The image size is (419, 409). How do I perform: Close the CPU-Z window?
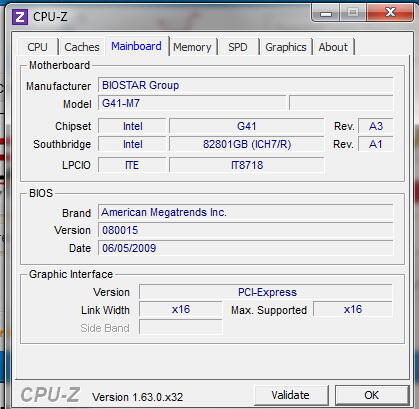coord(390,13)
